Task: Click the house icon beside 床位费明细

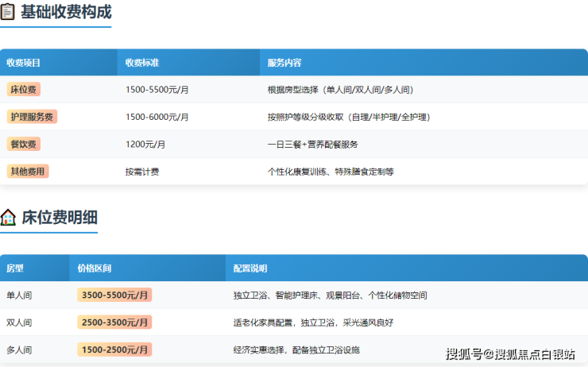Action: pos(8,218)
